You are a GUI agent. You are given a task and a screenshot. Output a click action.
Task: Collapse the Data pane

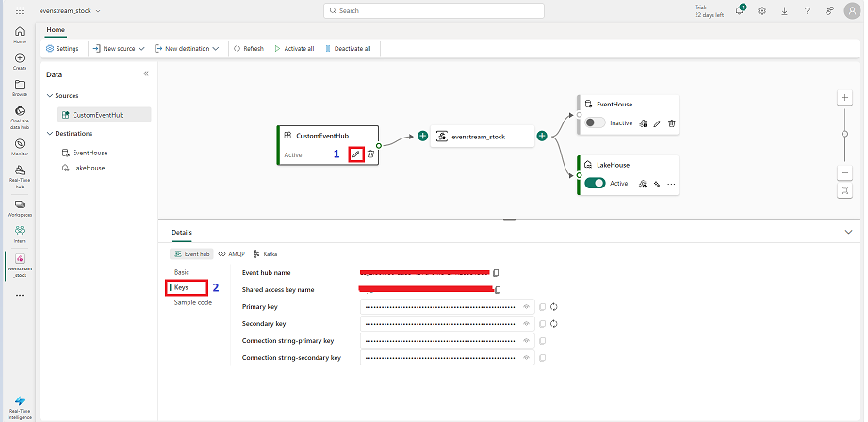coord(146,73)
